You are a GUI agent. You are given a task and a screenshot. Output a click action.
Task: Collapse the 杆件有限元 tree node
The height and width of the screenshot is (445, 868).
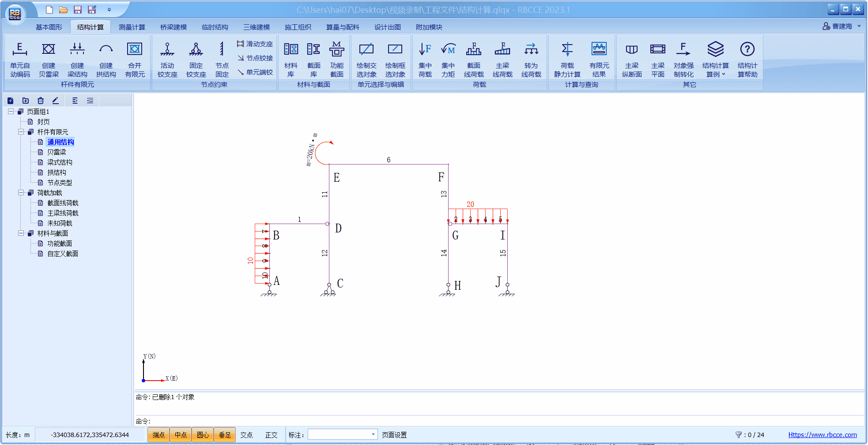click(21, 132)
